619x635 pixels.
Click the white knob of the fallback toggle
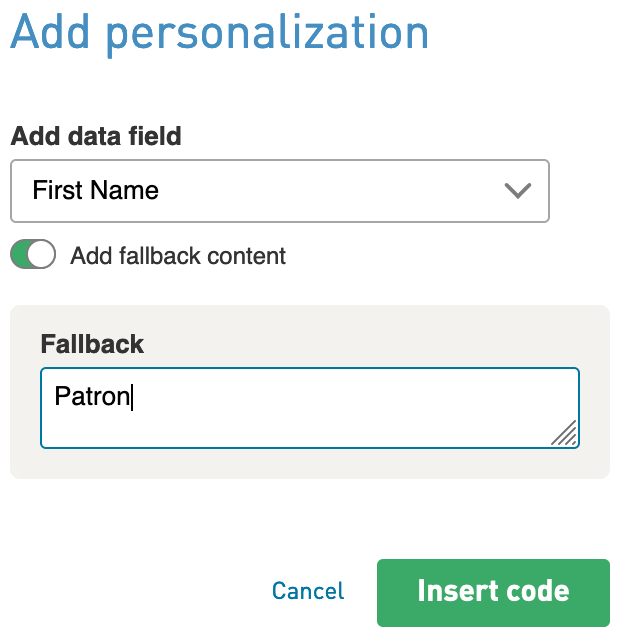tap(41, 254)
